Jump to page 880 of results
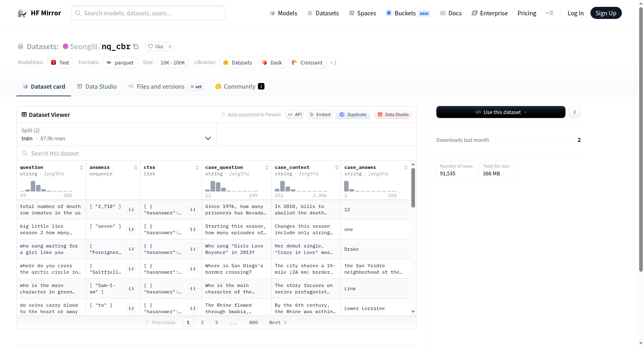Image resolution: width=644 pixels, height=347 pixels. tap(253, 322)
